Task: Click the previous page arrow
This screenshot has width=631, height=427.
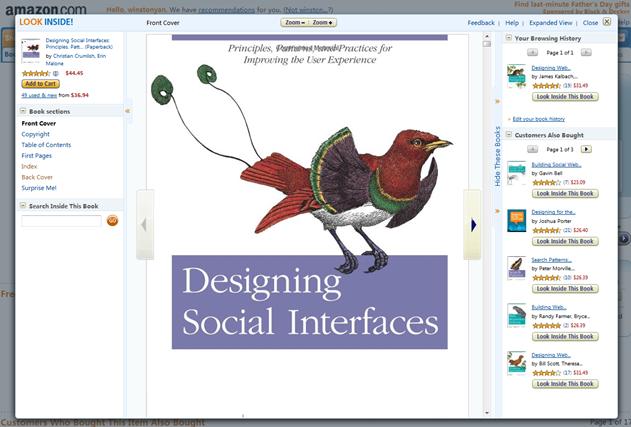Action: (x=144, y=225)
